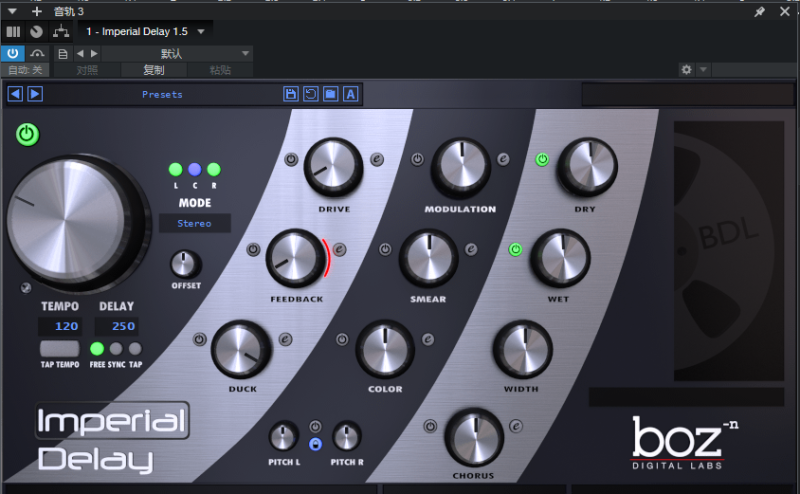This screenshot has height=494, width=800.
Task: Select the SYNC delay mode radio light
Action: tap(116, 349)
